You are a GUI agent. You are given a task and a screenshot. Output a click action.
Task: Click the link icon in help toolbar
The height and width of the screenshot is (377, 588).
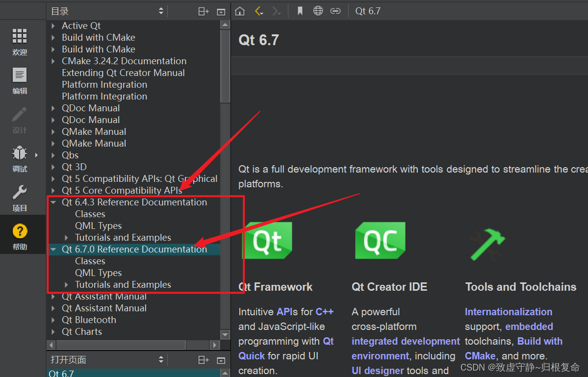point(335,11)
